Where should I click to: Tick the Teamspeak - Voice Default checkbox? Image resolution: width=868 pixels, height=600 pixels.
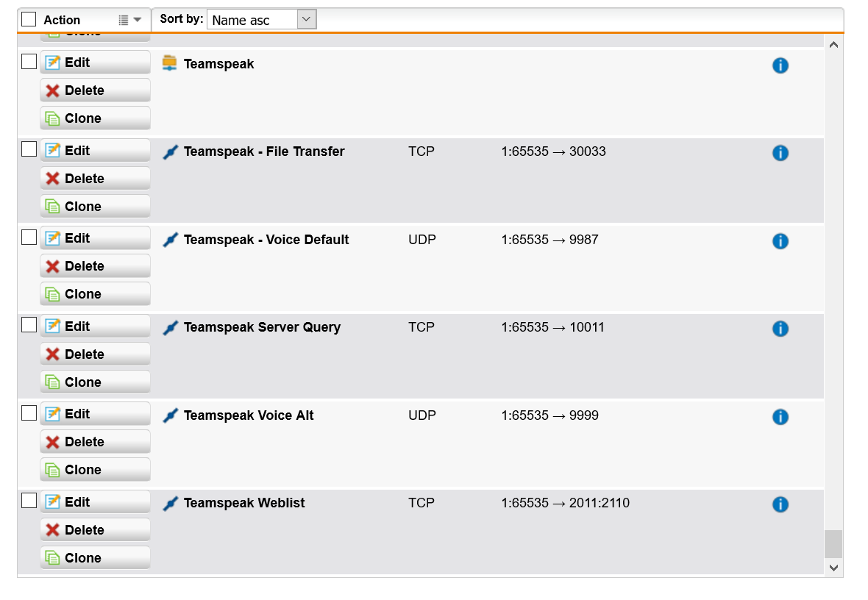(x=29, y=237)
